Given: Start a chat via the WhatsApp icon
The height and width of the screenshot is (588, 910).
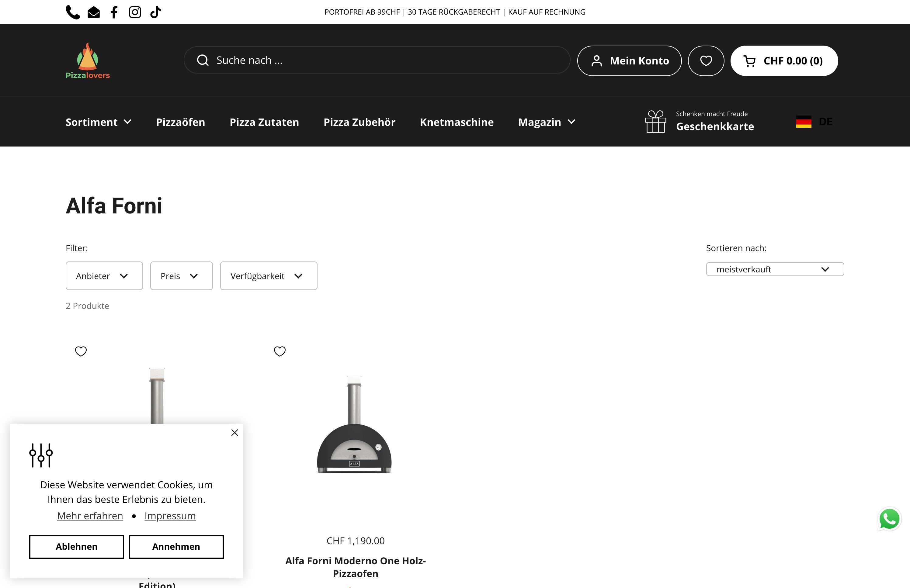Looking at the screenshot, I should coord(890,518).
